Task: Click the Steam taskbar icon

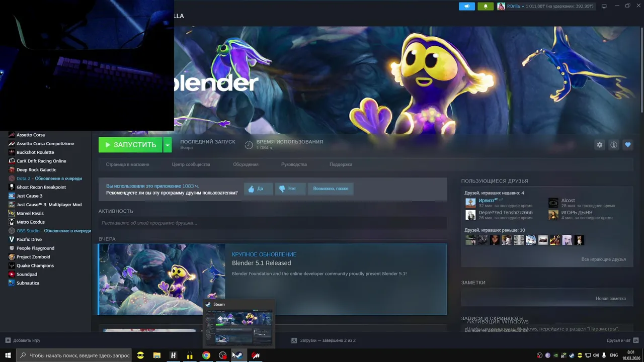Action: pyautogui.click(x=239, y=355)
